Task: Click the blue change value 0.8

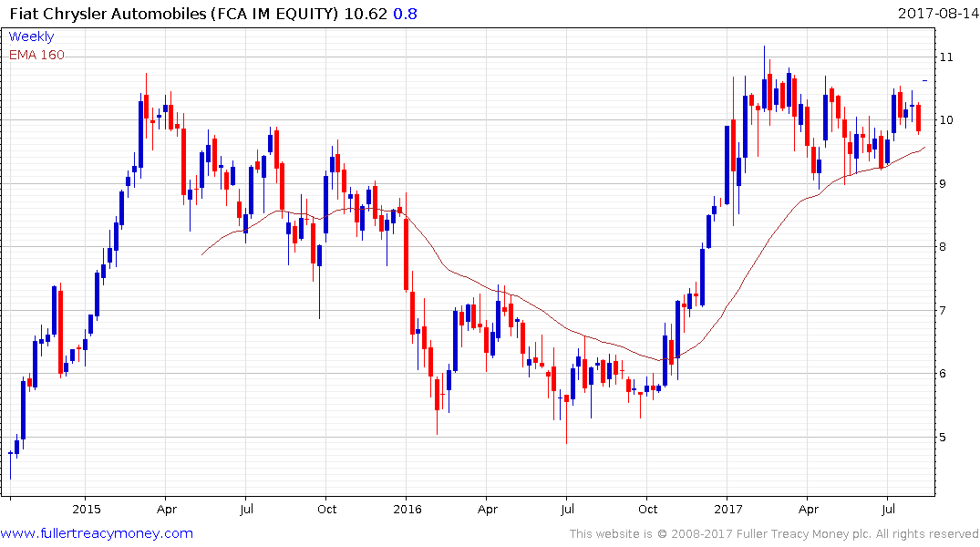Action: pyautogui.click(x=405, y=13)
